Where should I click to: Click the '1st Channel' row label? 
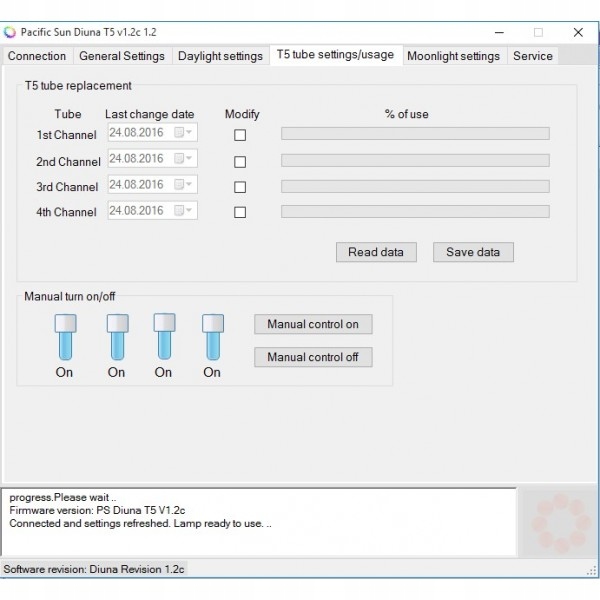tap(67, 135)
